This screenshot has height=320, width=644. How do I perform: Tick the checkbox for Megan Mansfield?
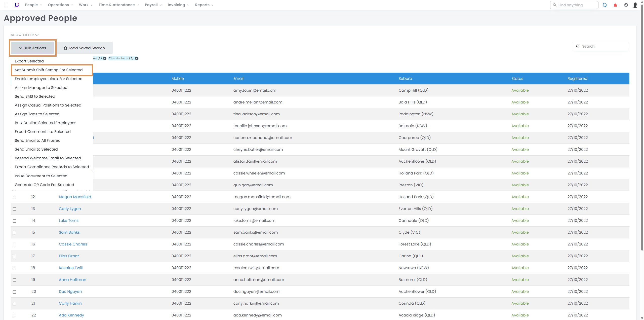tap(15, 197)
